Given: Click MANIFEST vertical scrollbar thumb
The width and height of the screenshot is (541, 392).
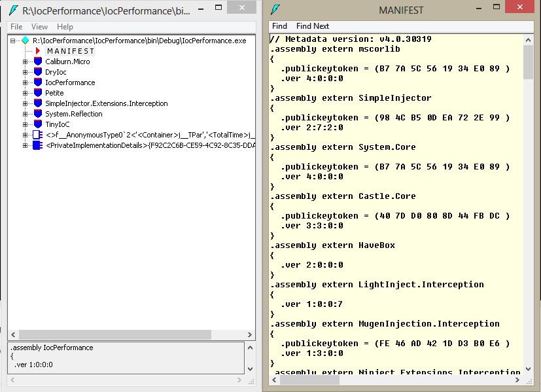Looking at the screenshot, I should tap(528, 62).
